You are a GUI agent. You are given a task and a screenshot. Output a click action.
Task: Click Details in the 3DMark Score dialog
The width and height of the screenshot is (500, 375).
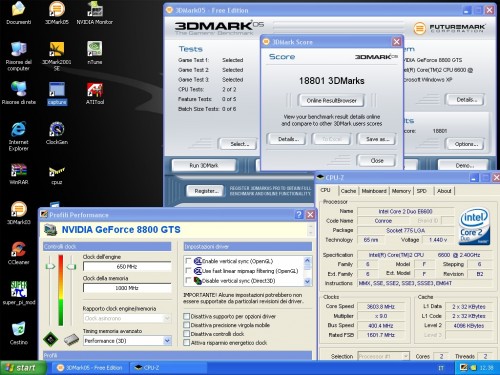[288, 139]
